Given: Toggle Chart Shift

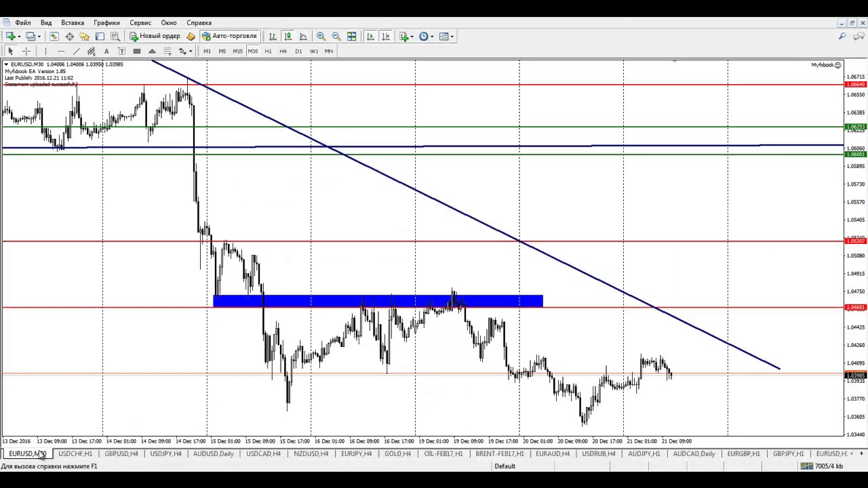Looking at the screenshot, I should (x=386, y=36).
